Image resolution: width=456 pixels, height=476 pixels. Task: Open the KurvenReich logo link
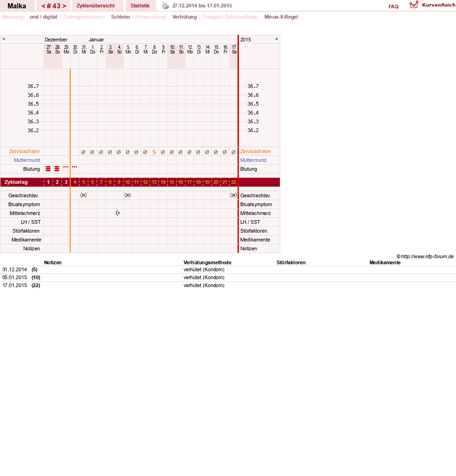tap(432, 5)
